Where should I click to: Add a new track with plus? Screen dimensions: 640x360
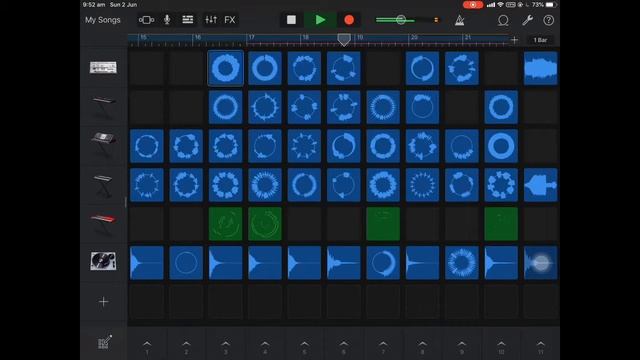coord(103,302)
